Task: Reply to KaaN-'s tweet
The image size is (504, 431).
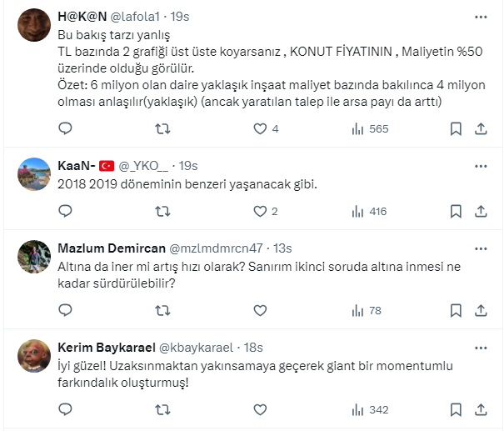Action: pos(67,212)
